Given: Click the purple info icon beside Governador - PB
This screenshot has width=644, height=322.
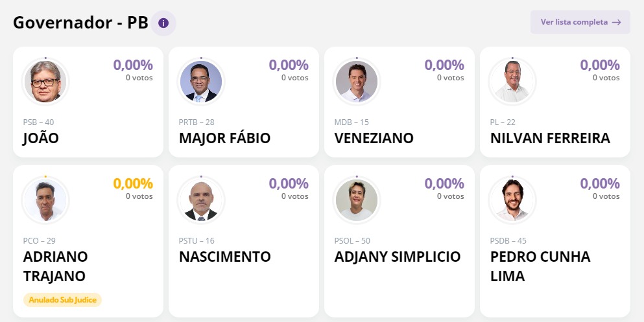Looking at the screenshot, I should pos(163,23).
